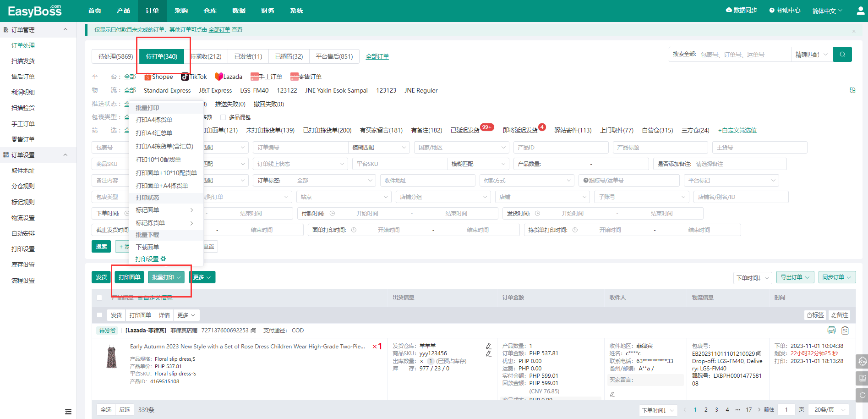The width and height of the screenshot is (868, 419).
Task: Click into the 订单编号 input field
Action: pos(300,148)
